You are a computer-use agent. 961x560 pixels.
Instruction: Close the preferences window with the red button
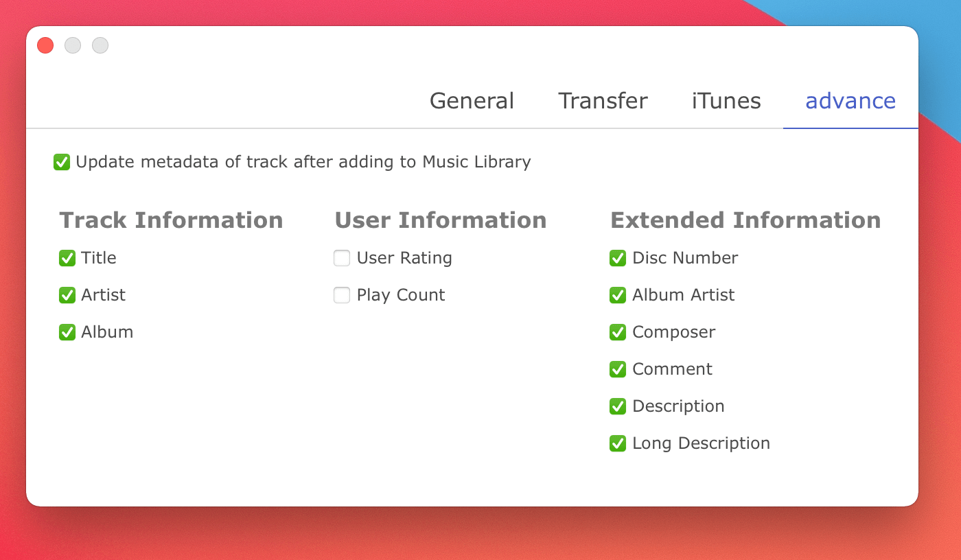(x=45, y=45)
